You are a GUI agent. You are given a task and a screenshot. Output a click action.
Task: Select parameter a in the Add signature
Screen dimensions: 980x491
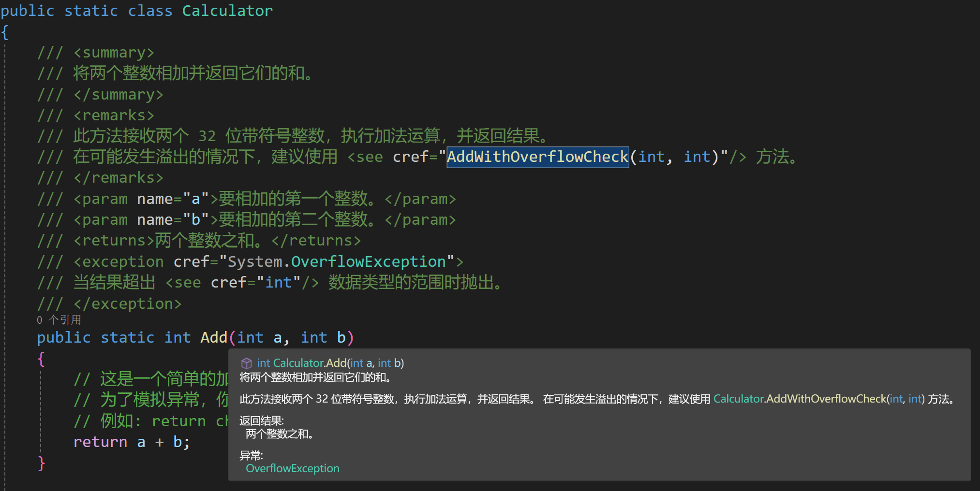point(277,337)
